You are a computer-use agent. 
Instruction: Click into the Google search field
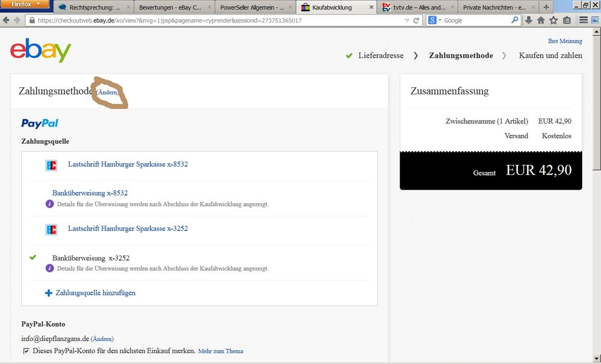point(475,20)
